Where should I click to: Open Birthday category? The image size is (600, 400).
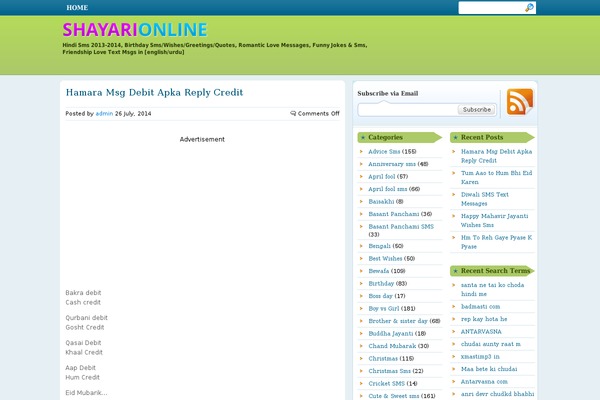coord(381,284)
